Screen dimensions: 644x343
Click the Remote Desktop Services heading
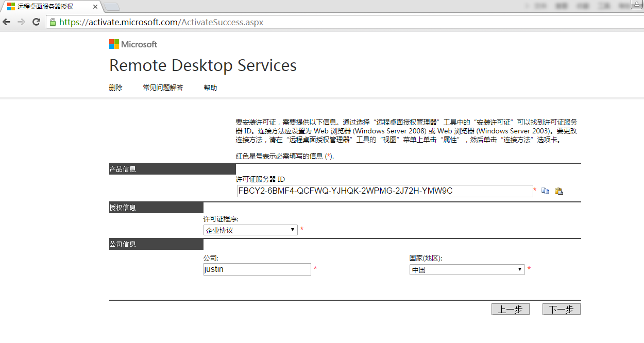pyautogui.click(x=203, y=65)
